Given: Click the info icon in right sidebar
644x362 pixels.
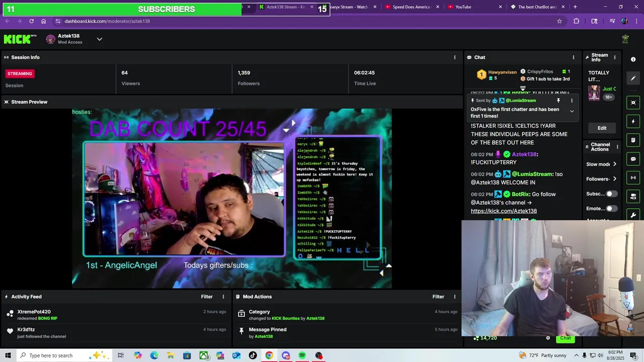Looking at the screenshot, I should pyautogui.click(x=633, y=59).
